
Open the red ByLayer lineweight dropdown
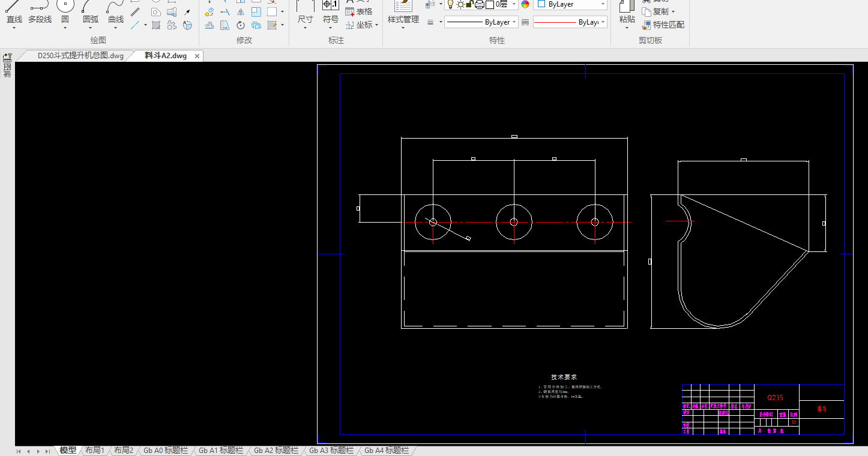coord(570,22)
